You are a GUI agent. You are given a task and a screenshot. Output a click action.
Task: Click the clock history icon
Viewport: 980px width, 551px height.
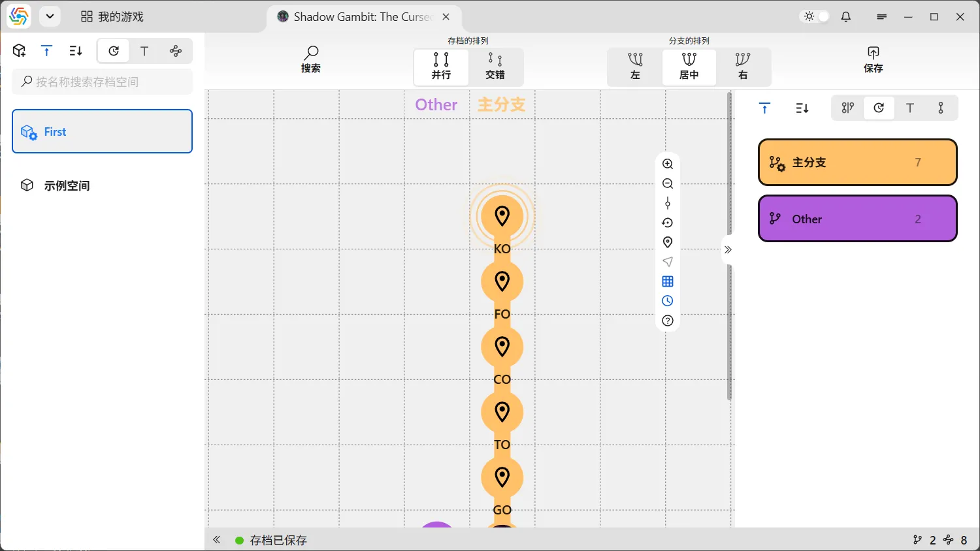(667, 301)
